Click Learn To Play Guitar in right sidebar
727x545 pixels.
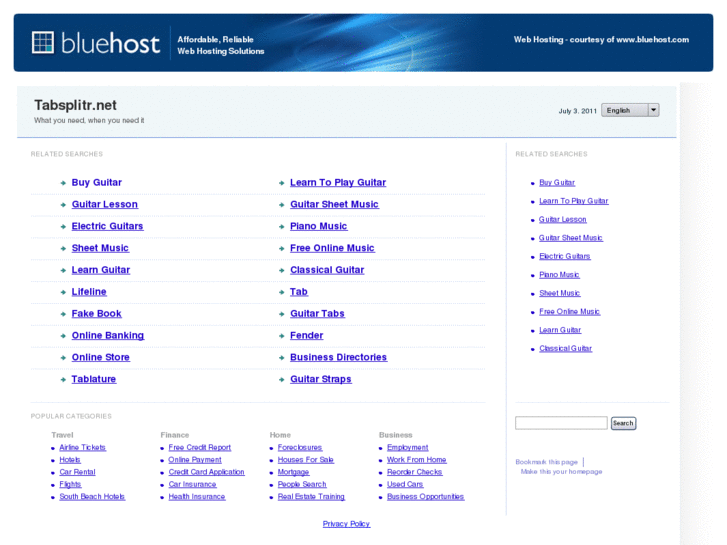pyautogui.click(x=574, y=201)
